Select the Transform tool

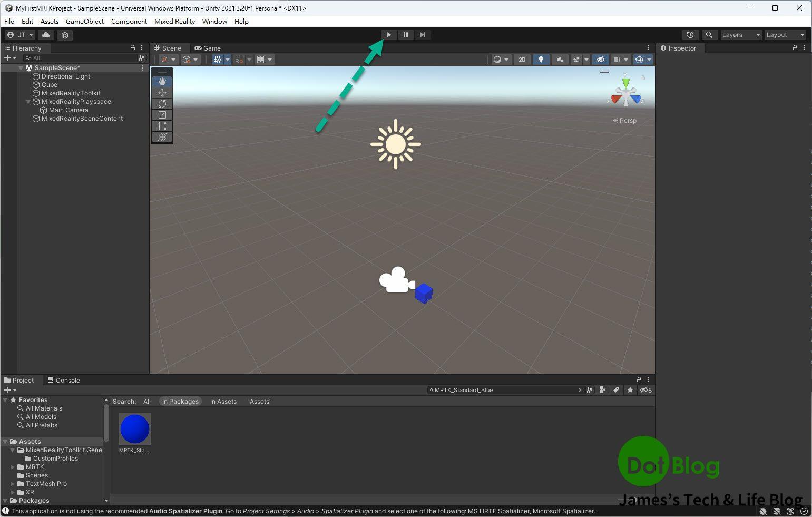[x=162, y=137]
